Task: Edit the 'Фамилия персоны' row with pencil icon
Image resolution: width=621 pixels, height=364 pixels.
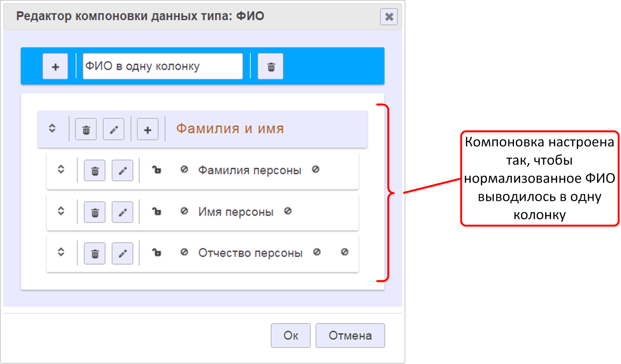Action: tap(122, 171)
